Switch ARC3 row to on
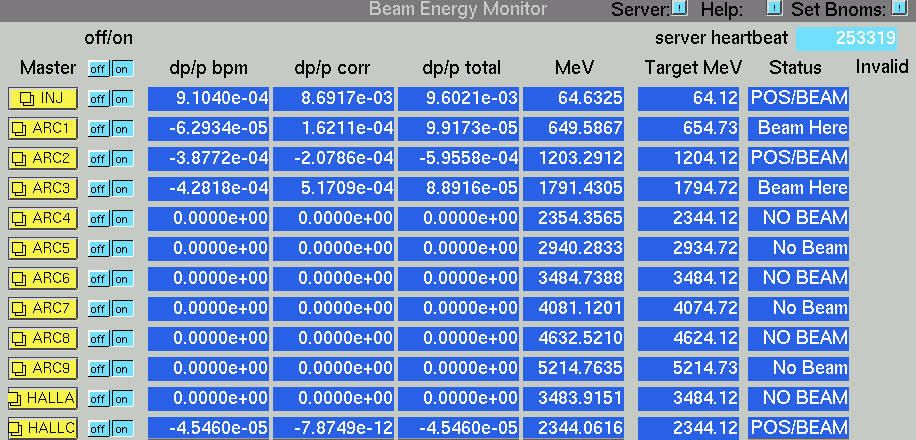The image size is (916, 440). (x=122, y=189)
